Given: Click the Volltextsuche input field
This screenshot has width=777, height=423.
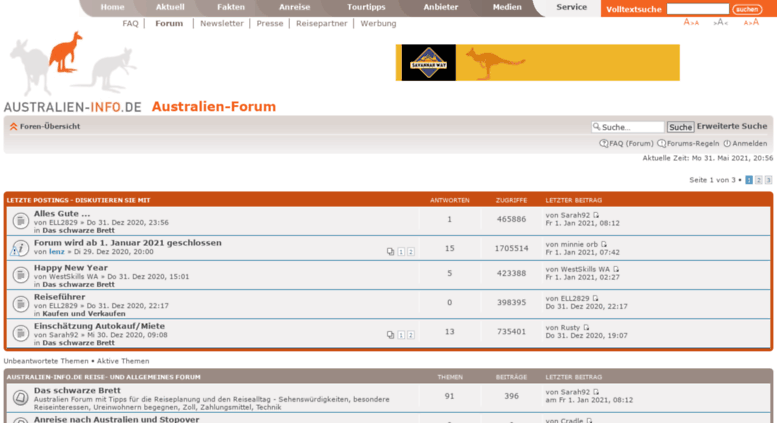Looking at the screenshot, I should tap(698, 9).
